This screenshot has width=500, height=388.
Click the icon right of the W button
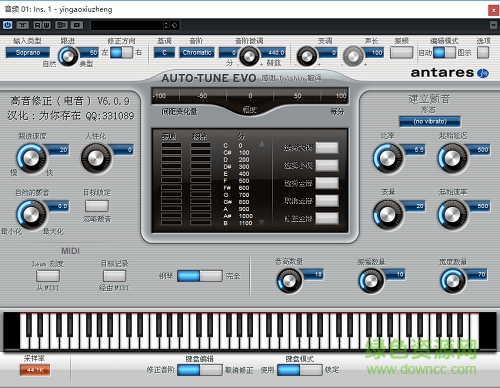pos(61,25)
